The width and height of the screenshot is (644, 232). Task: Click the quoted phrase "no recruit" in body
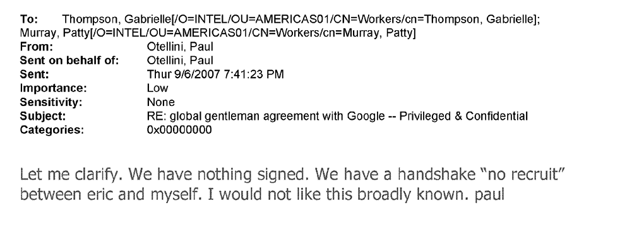522,175
